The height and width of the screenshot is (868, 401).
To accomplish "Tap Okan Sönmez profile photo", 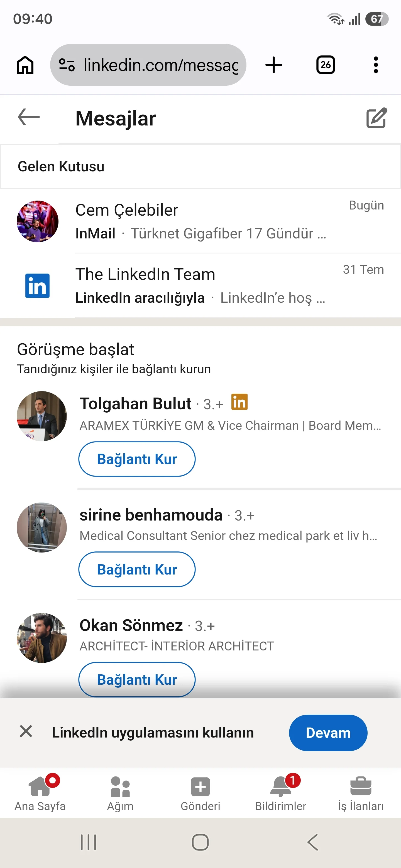I will point(42,638).
